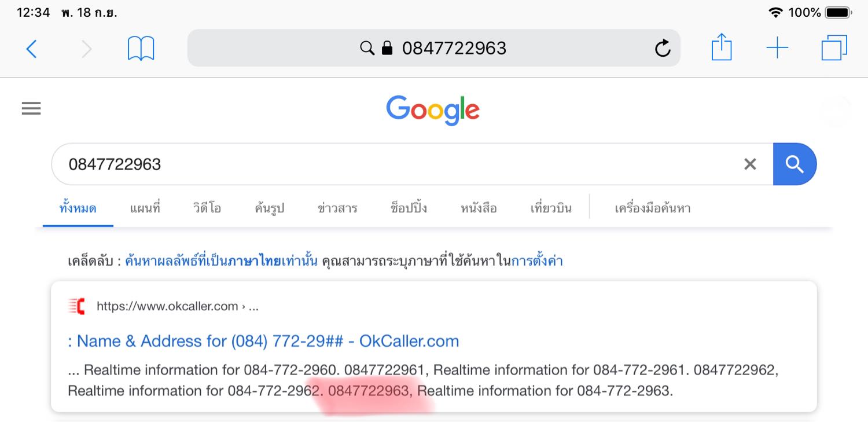Show all open tabs icon

click(x=834, y=48)
